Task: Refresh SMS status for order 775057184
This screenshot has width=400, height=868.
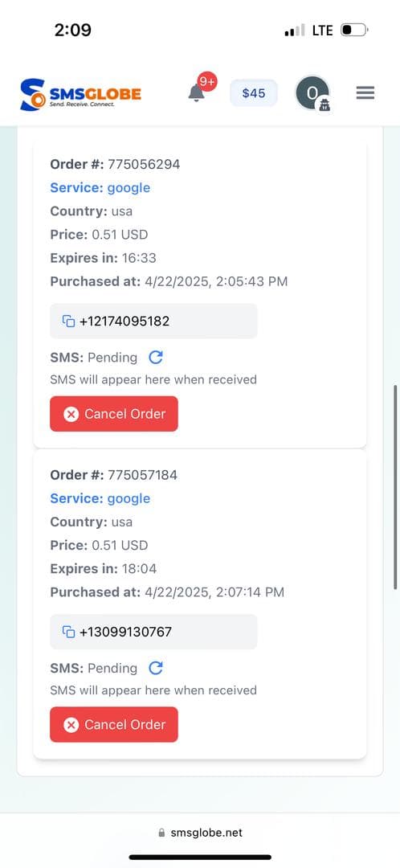Action: [x=156, y=668]
